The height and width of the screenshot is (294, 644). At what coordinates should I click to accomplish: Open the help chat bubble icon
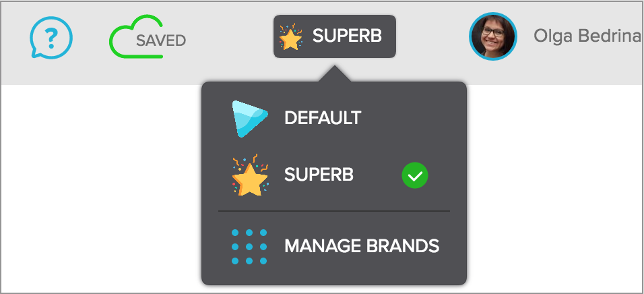(x=51, y=38)
